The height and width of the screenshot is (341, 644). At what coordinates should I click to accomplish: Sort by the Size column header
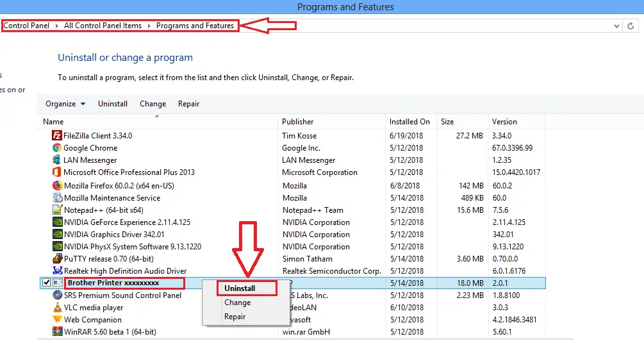tap(447, 122)
